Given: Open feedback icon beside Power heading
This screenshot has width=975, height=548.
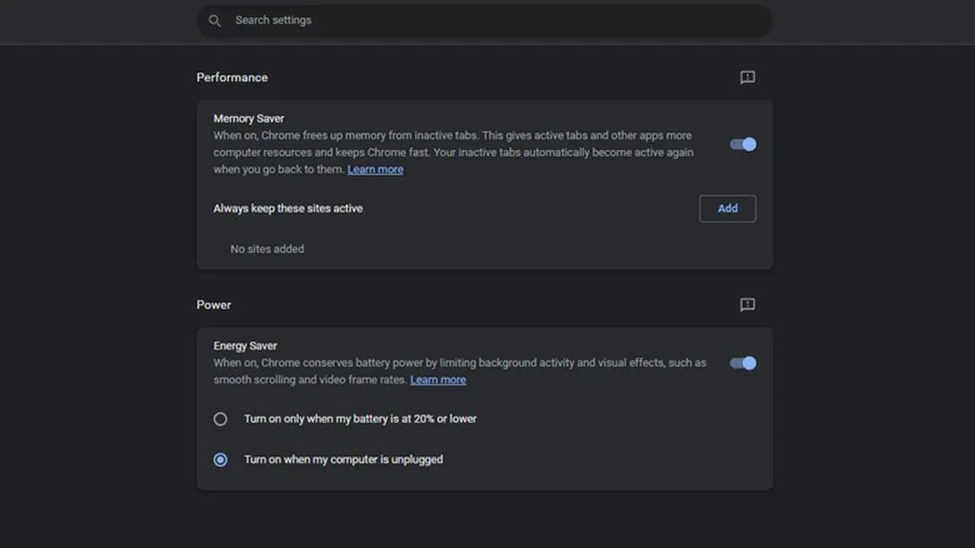Looking at the screenshot, I should (747, 305).
